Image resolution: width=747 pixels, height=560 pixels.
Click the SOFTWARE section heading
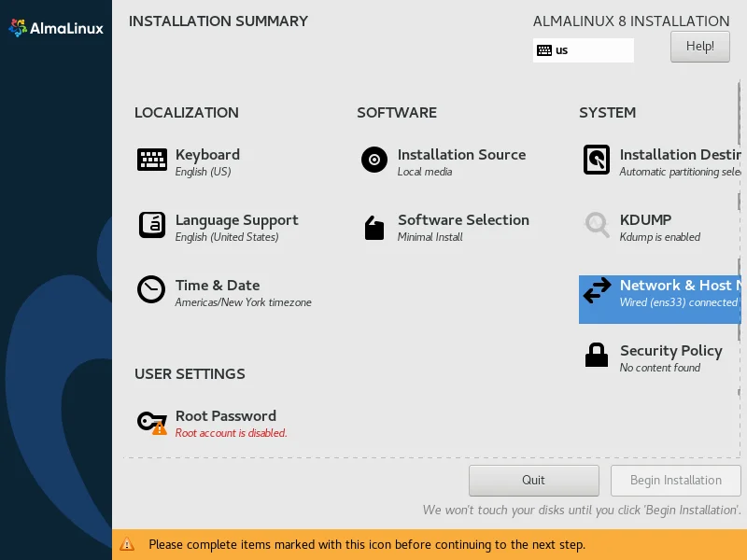(396, 112)
